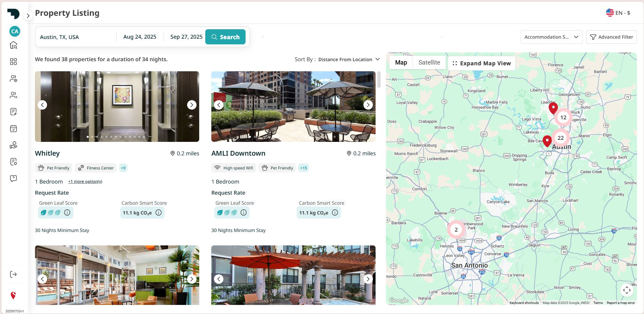Open Advanced Filter
This screenshot has height=314, width=644.
click(611, 37)
